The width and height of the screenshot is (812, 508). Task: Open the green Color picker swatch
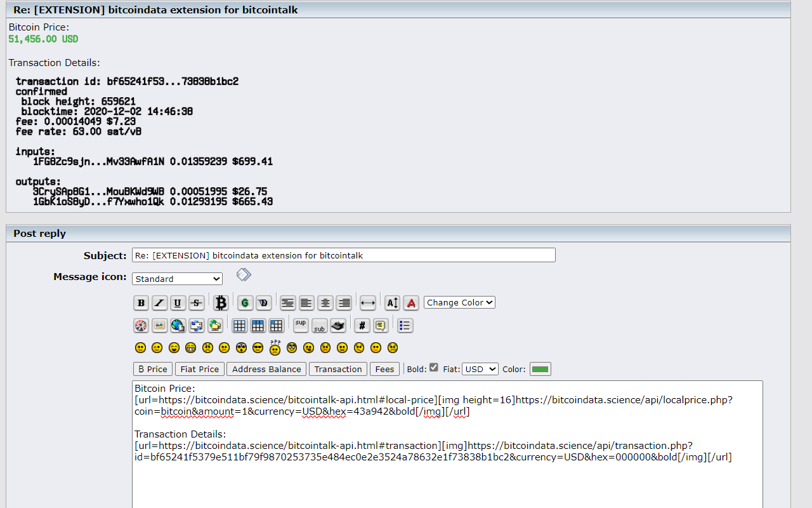(540, 369)
